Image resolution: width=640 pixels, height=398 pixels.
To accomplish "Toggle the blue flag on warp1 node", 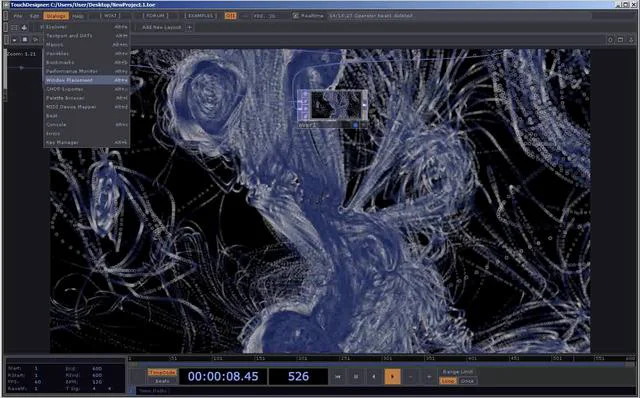I will (x=355, y=125).
